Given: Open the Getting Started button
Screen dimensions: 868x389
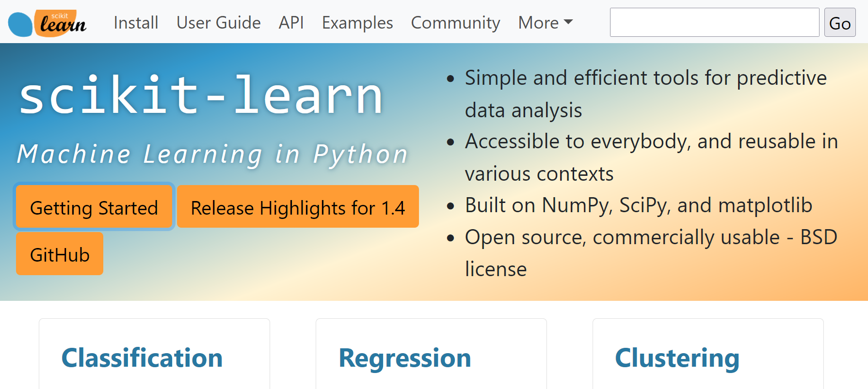Looking at the screenshot, I should point(94,206).
